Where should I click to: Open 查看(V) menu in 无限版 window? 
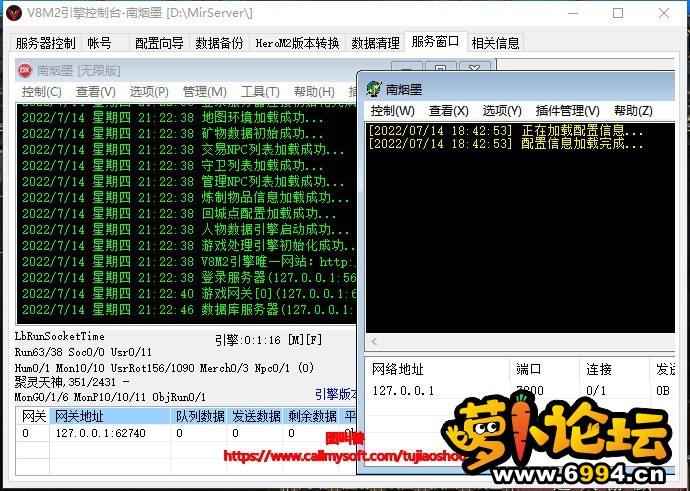[95, 92]
